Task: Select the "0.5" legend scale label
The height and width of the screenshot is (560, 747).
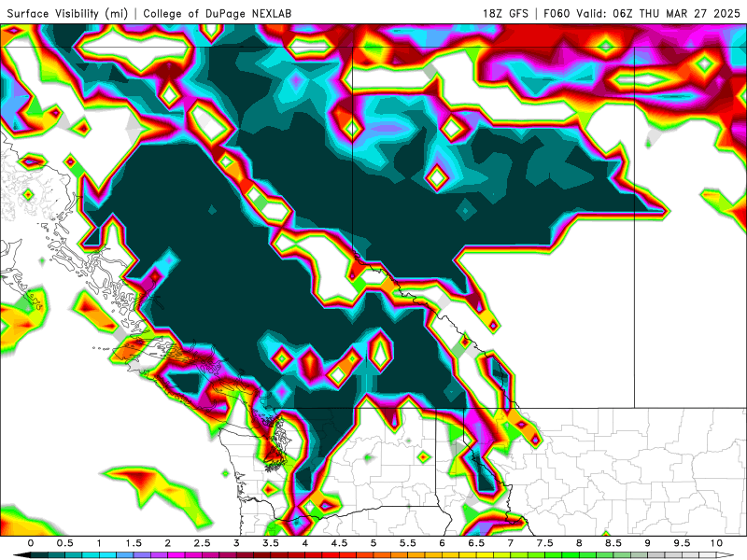Action: (x=64, y=543)
